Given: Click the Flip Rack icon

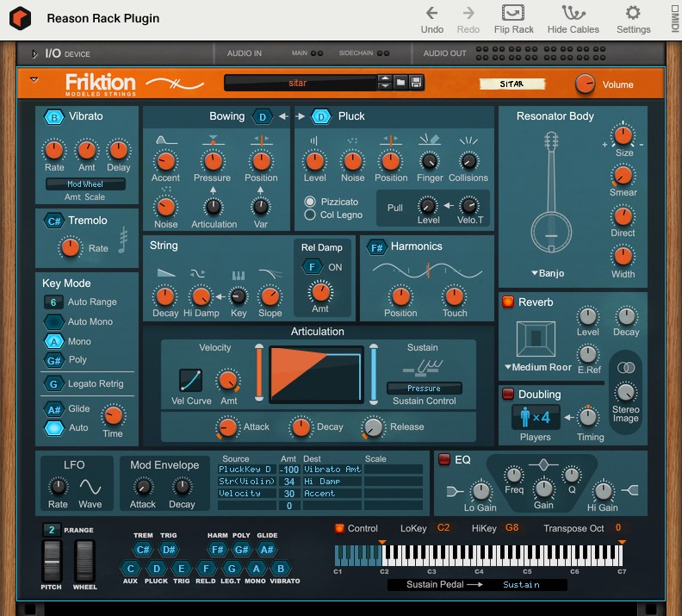Looking at the screenshot, I should 513,13.
